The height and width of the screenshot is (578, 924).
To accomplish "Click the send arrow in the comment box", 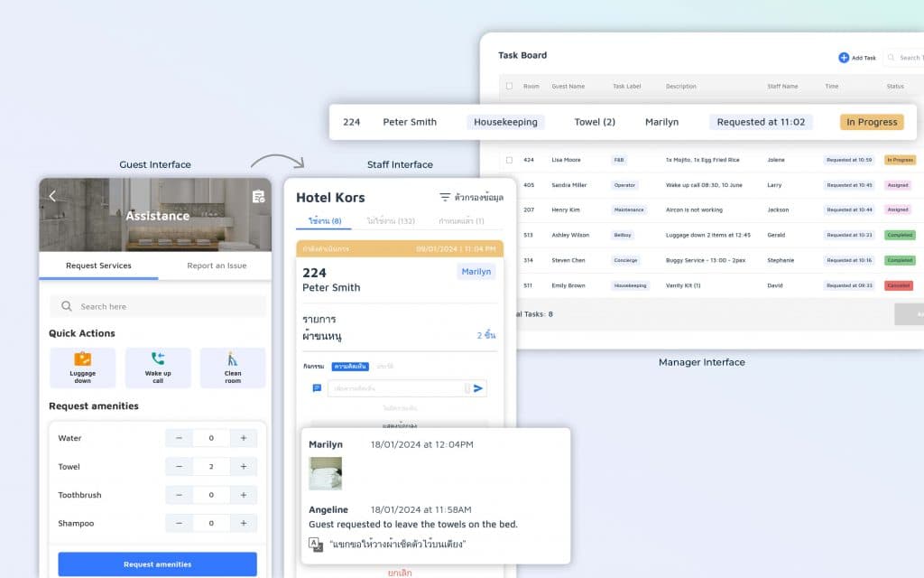I will point(478,388).
